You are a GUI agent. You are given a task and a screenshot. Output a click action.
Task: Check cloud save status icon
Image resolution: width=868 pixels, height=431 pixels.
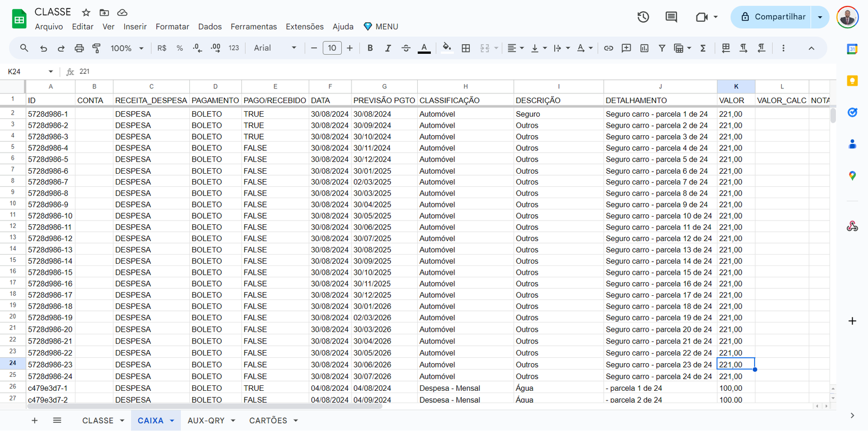(123, 12)
